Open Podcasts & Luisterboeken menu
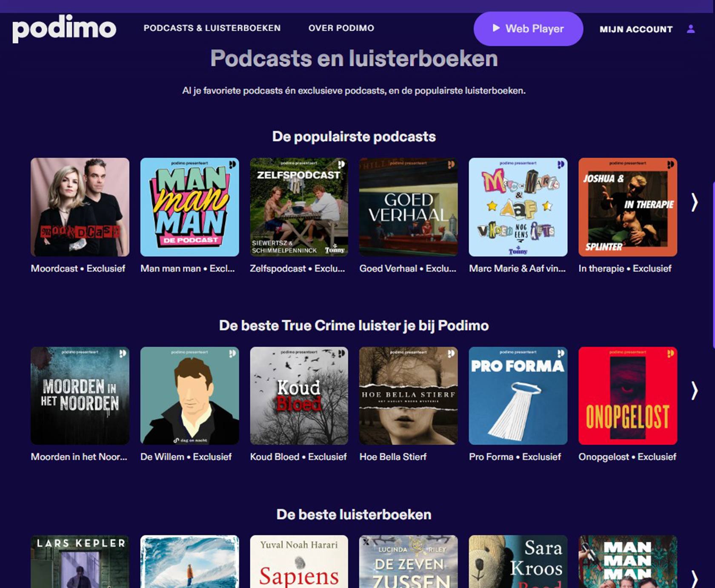The image size is (715, 588). [x=212, y=28]
